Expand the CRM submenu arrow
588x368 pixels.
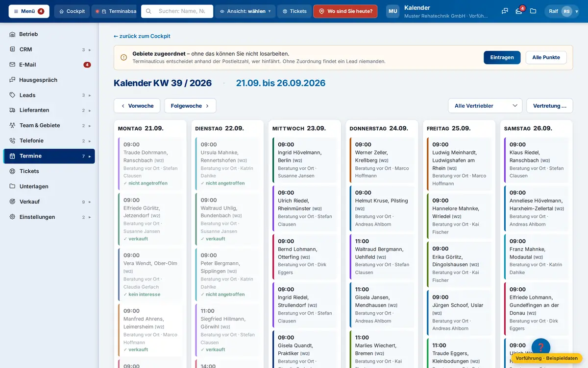pos(90,50)
